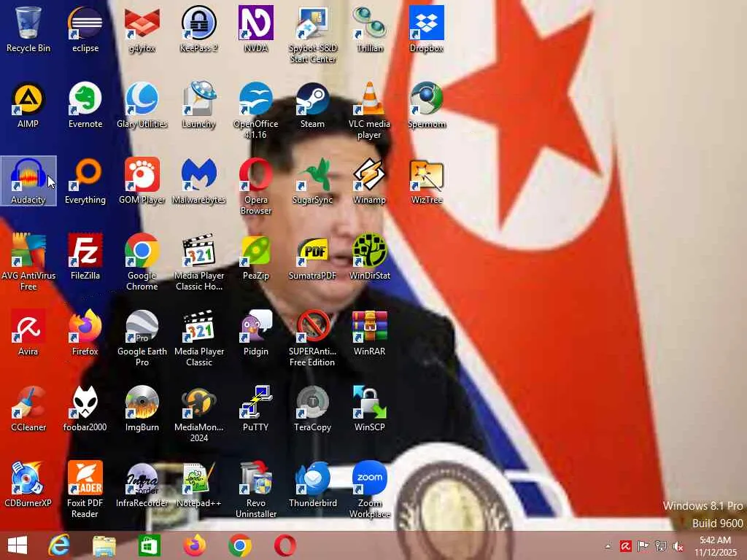This screenshot has width=747, height=560.
Task: Click the g4yfox desktop shortcut
Action: click(x=142, y=29)
